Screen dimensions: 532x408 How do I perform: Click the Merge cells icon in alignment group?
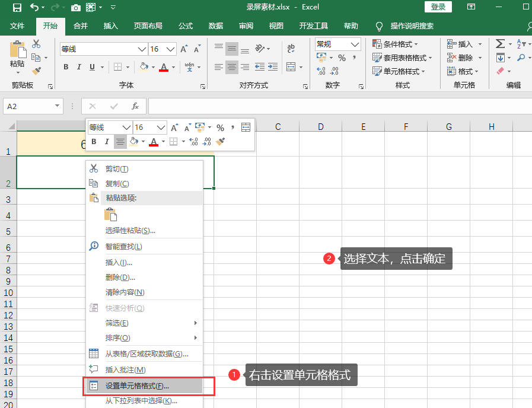click(291, 67)
